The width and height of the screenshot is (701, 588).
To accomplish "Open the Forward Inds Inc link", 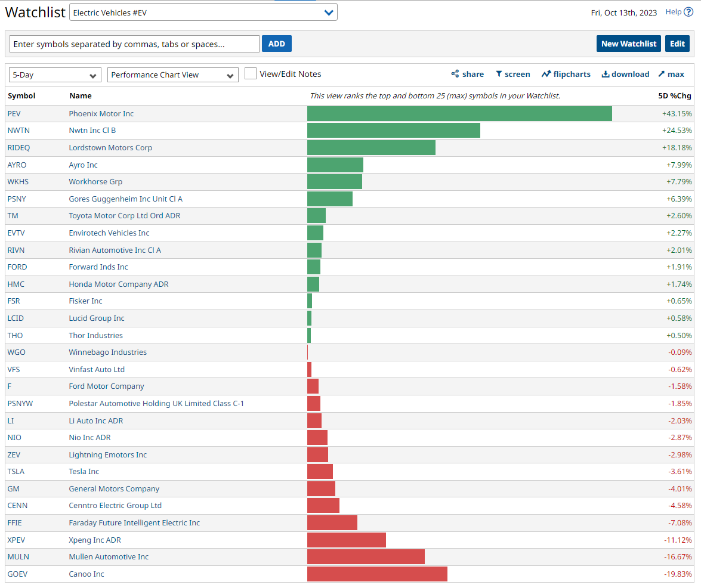I will pos(98,267).
